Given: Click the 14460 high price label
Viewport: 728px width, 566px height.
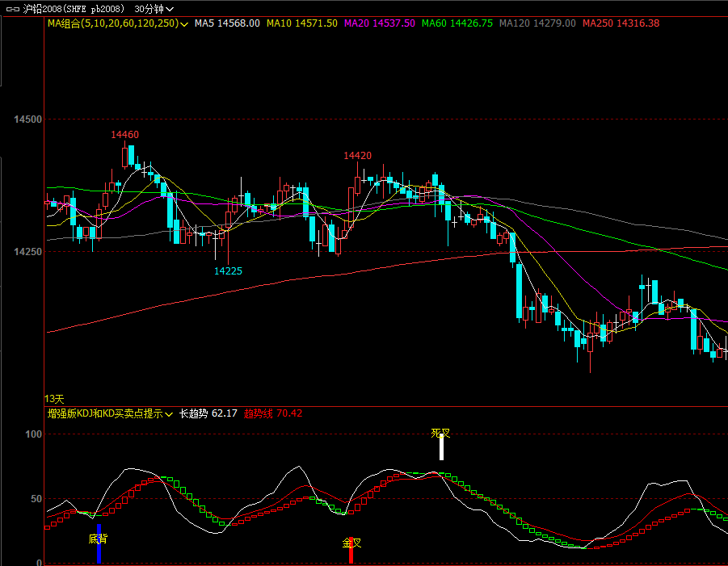Looking at the screenshot, I should click(x=125, y=135).
